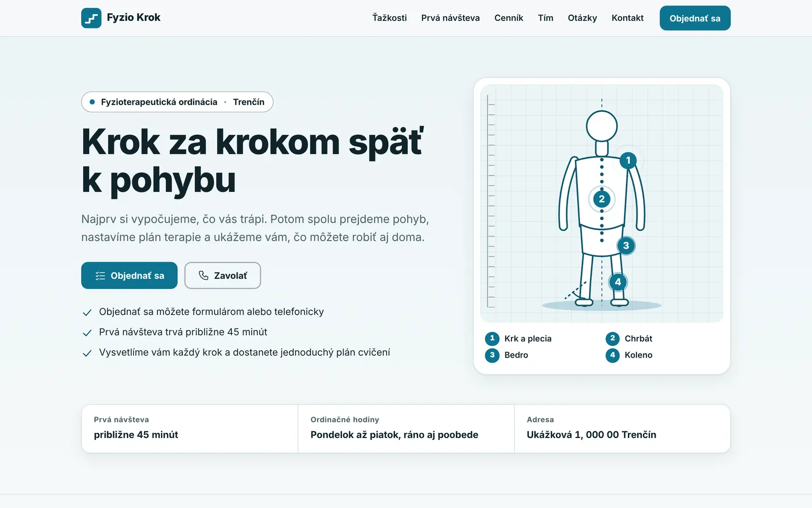Open the Ťažkosti menu item

pos(390,18)
